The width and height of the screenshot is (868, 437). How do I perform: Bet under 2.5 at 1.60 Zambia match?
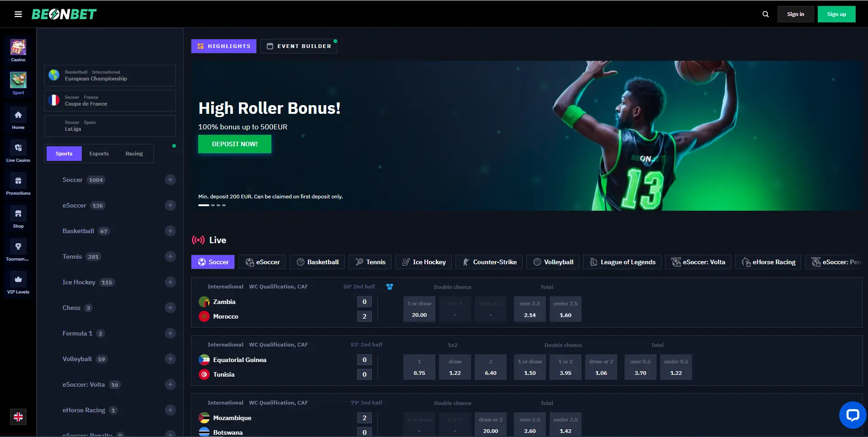pyautogui.click(x=566, y=309)
